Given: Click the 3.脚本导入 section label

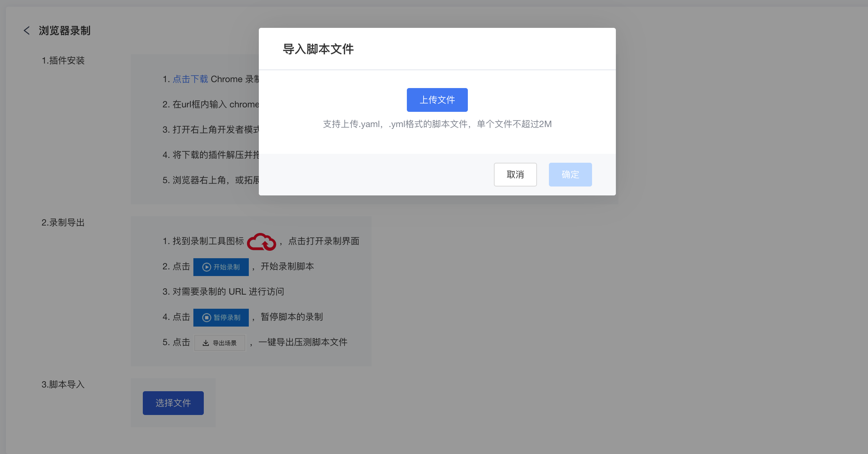Looking at the screenshot, I should pos(63,385).
